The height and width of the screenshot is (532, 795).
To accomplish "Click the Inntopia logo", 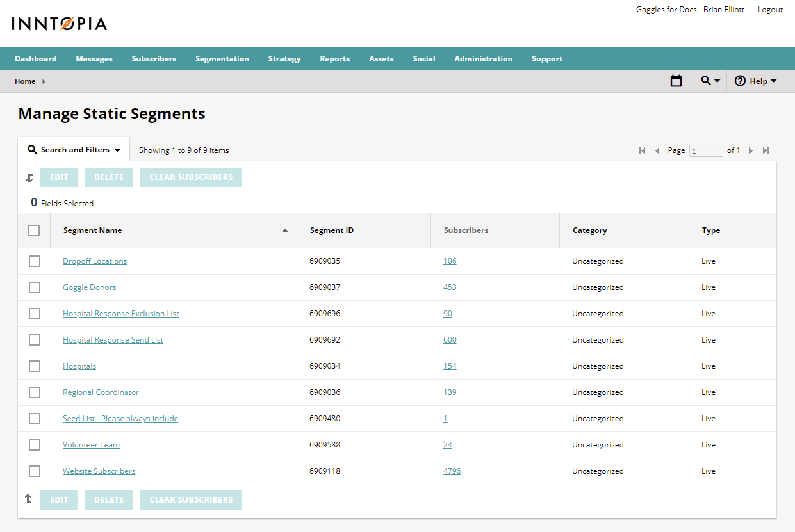I will 60,24.
